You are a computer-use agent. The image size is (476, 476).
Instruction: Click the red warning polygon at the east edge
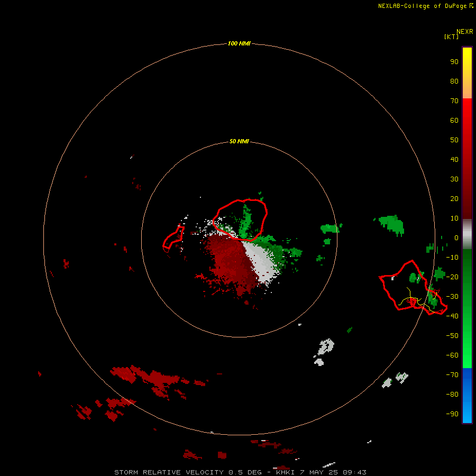[x=413, y=287]
